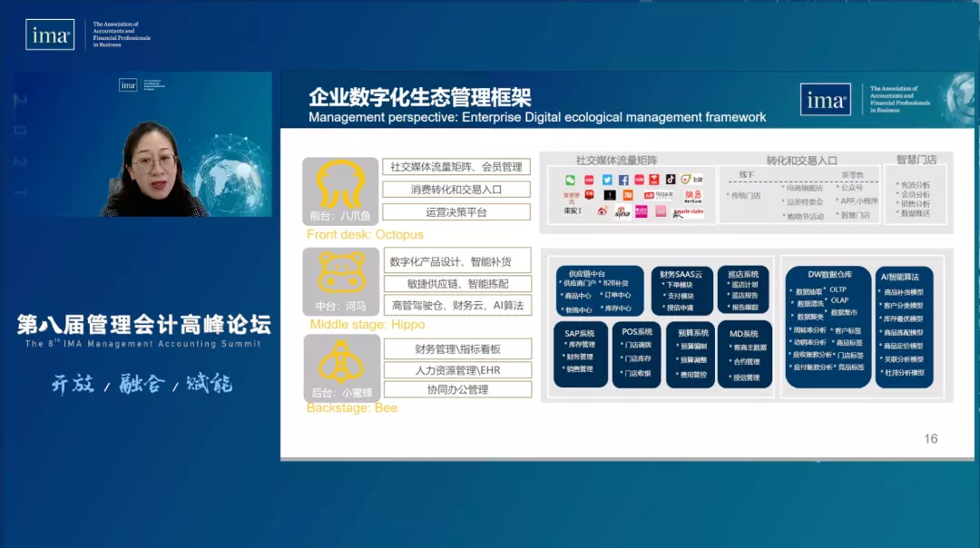Click the POS系统 heading
Viewport: 980px width, 548px height.
coord(637,332)
